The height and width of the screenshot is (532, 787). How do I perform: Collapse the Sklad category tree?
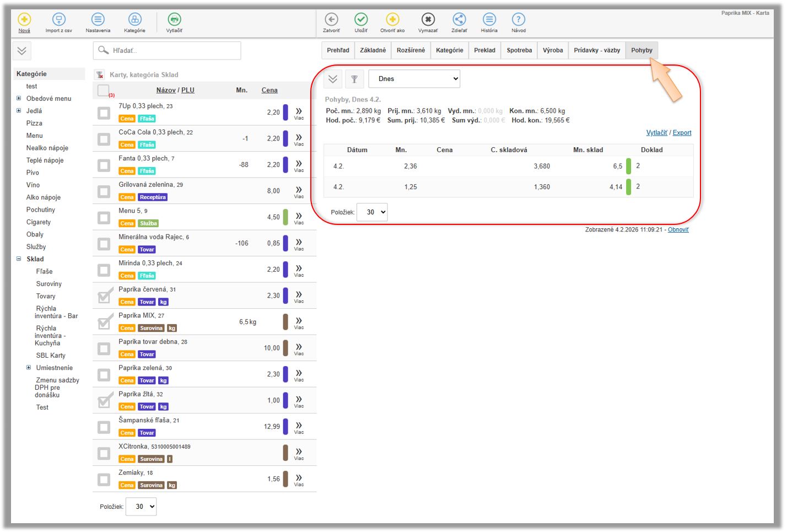[x=19, y=259]
